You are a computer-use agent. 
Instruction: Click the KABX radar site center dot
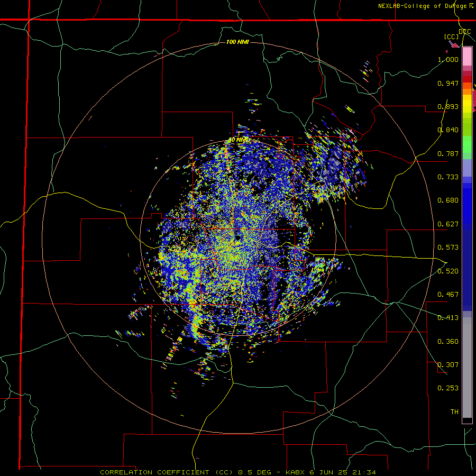coord(238,237)
